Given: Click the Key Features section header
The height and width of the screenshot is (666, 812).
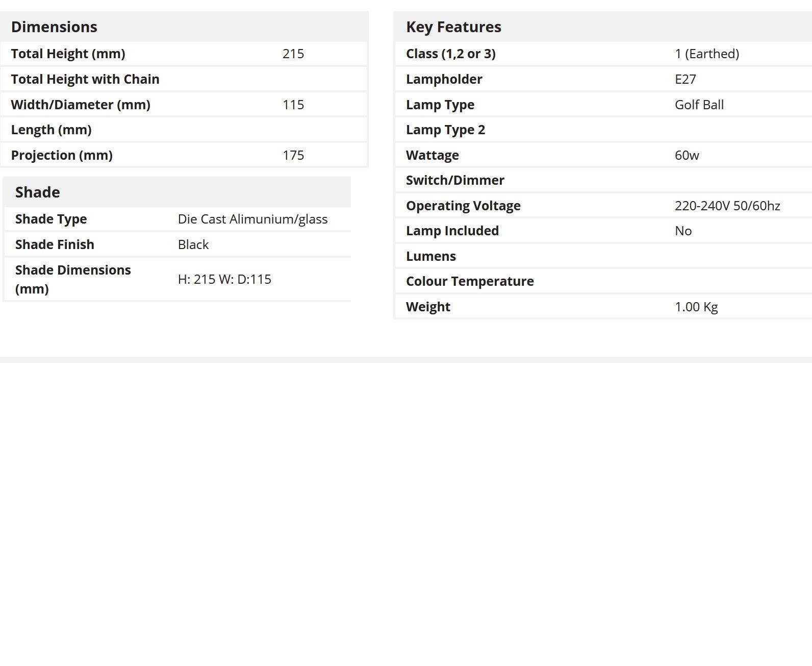Looking at the screenshot, I should point(453,27).
